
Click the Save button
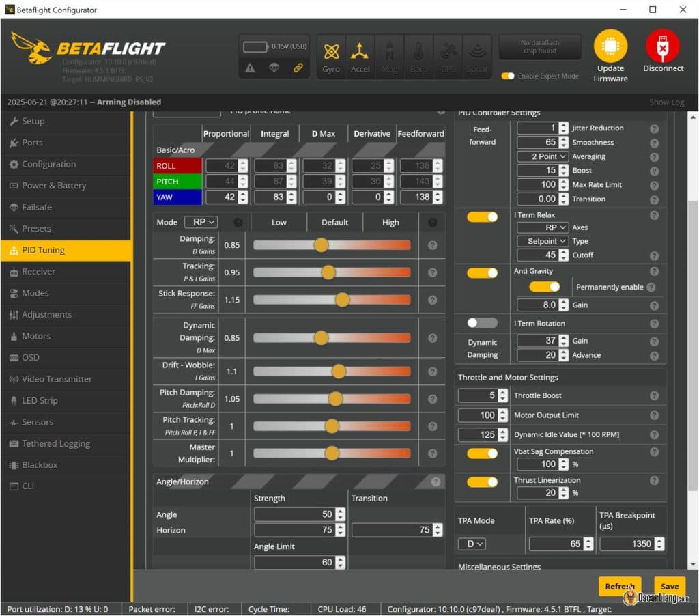coord(670,586)
